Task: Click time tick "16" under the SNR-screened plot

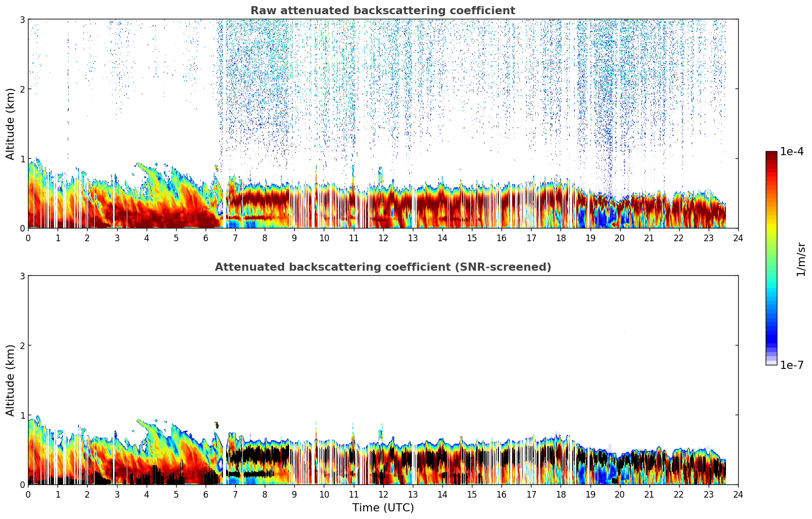Action: click(501, 494)
